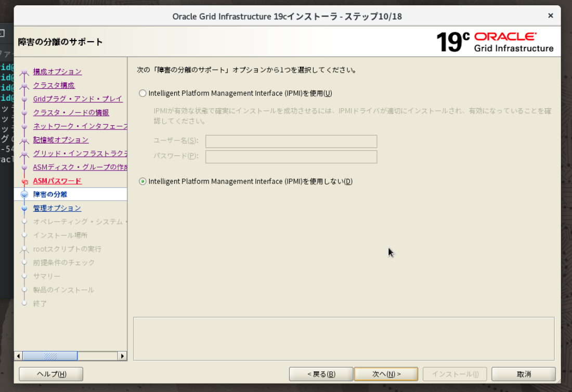Go to the 記憶域オプション step
The image size is (572, 392).
(60, 140)
